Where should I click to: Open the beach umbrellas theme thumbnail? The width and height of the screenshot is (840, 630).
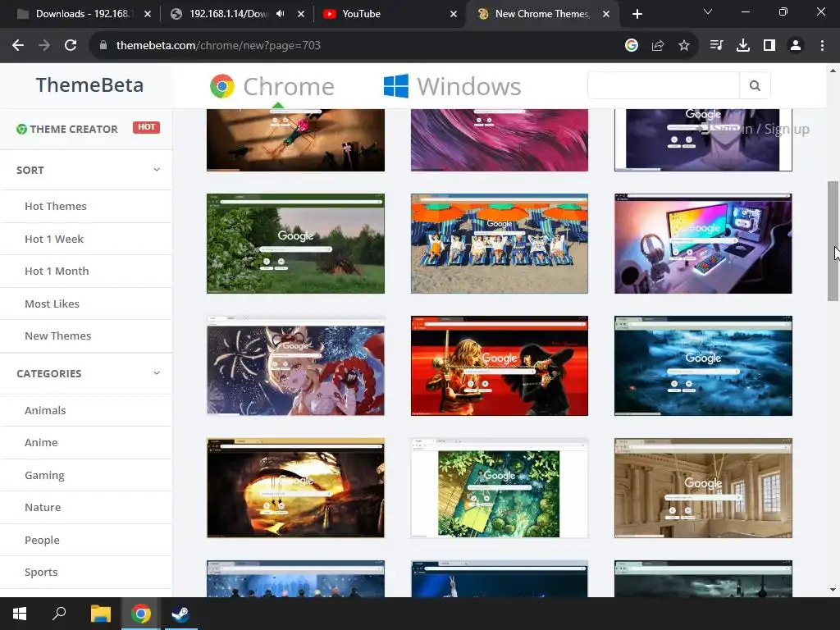[x=500, y=244]
